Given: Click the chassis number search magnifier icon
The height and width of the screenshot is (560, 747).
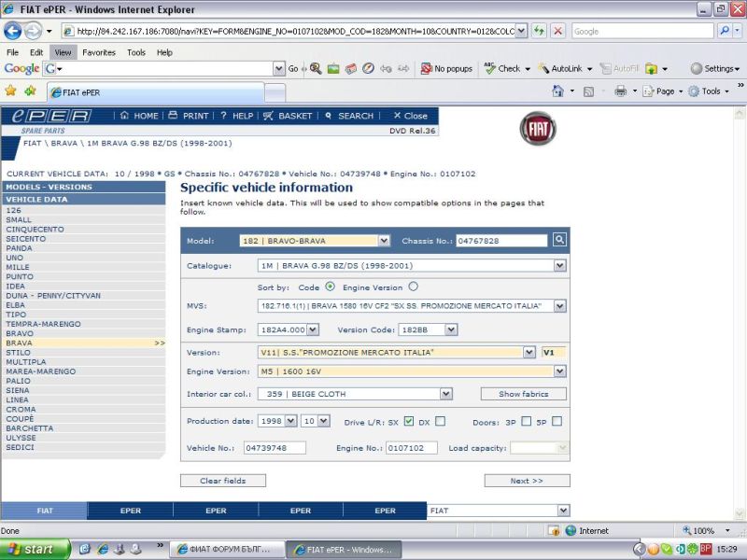Looking at the screenshot, I should (558, 240).
